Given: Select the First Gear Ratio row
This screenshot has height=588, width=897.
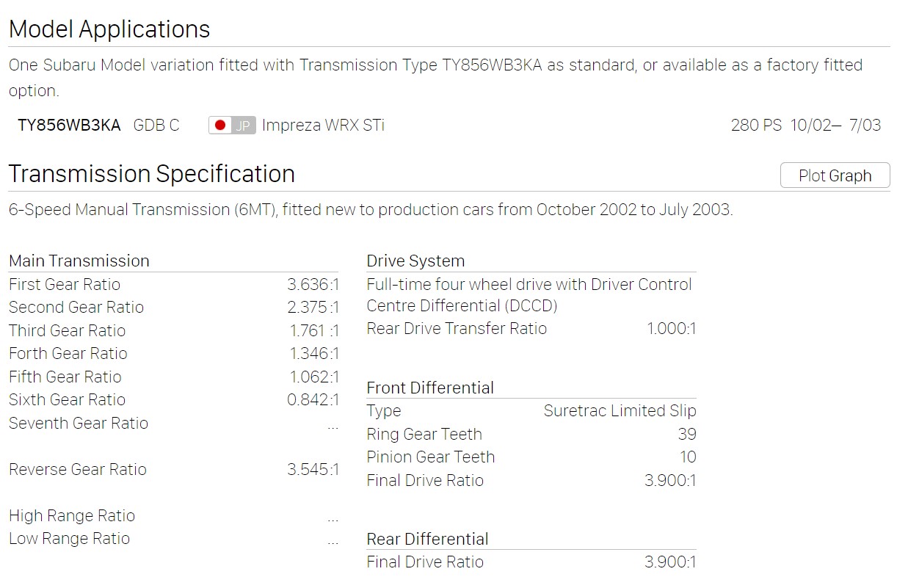Looking at the screenshot, I should 174,284.
